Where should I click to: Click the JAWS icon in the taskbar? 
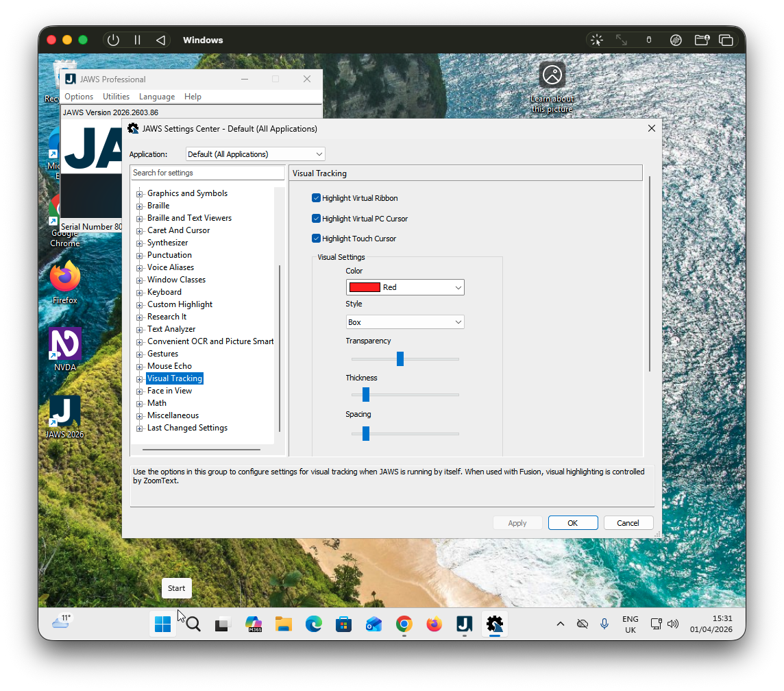coord(464,625)
